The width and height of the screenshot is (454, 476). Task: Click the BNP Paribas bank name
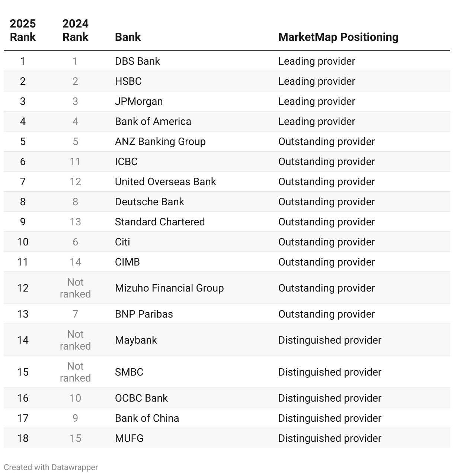[144, 314]
